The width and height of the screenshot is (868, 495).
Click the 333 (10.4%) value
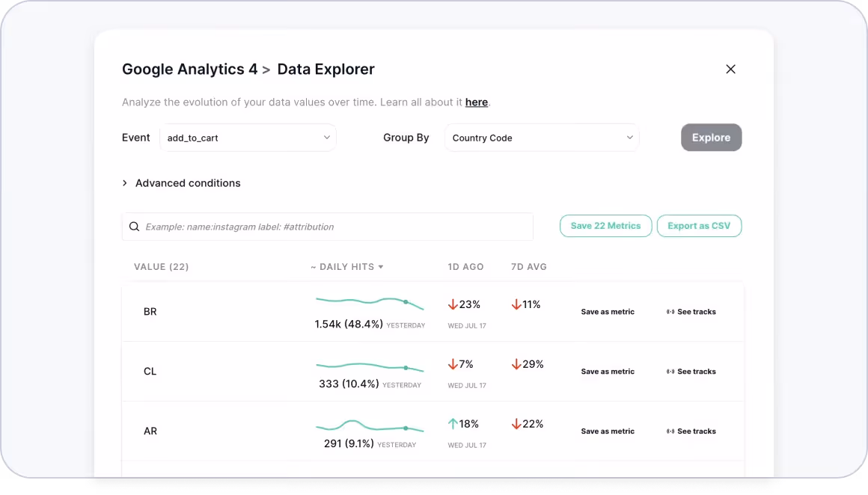pos(349,384)
